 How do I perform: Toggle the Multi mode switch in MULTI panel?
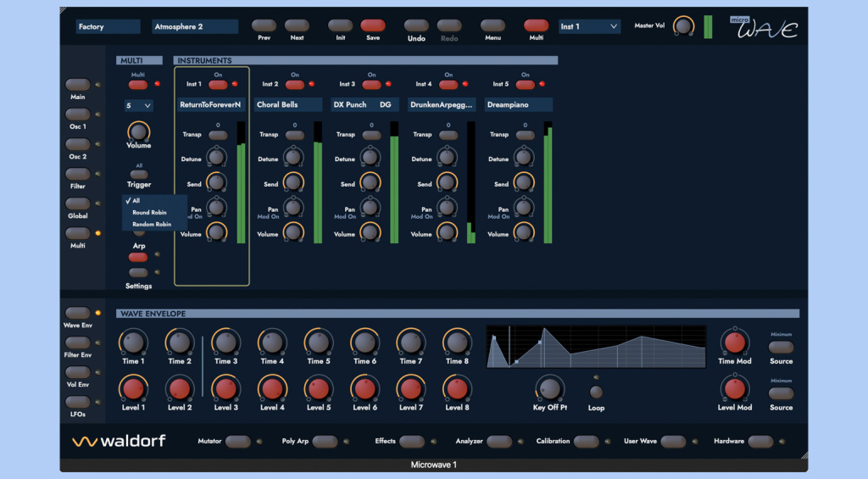[x=138, y=85]
